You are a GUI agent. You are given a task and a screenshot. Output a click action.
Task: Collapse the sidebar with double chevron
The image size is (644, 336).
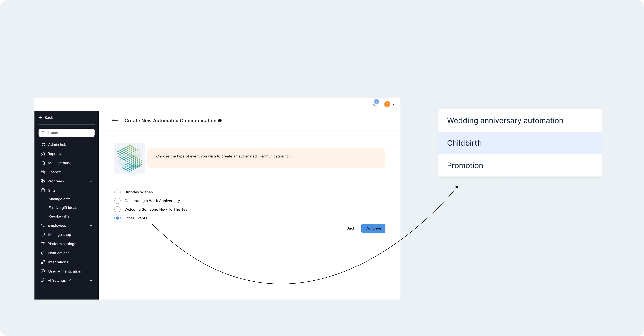(95, 114)
